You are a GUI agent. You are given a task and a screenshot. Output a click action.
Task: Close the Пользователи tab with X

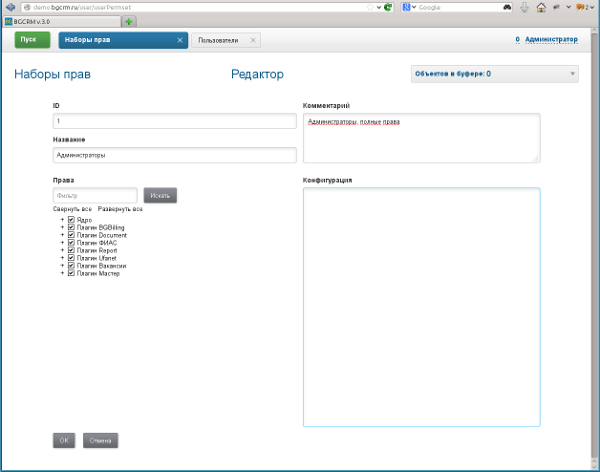[x=252, y=41]
